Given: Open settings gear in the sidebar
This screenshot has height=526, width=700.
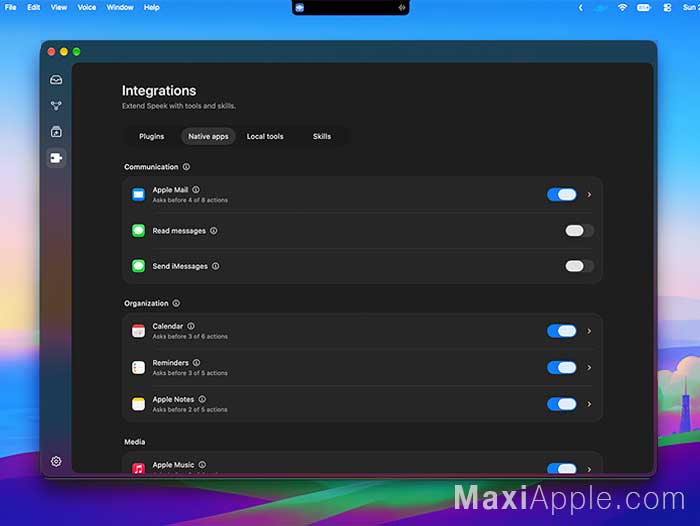Looking at the screenshot, I should click(56, 461).
